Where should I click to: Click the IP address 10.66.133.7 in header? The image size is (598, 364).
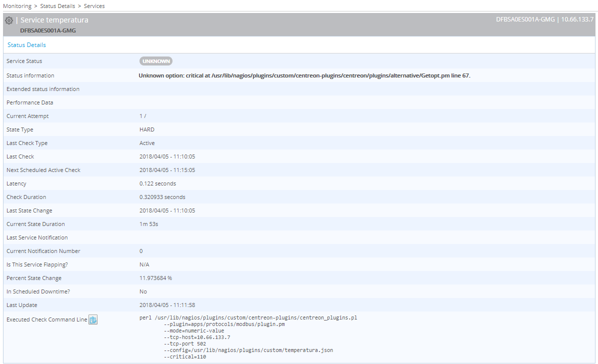tap(579, 18)
